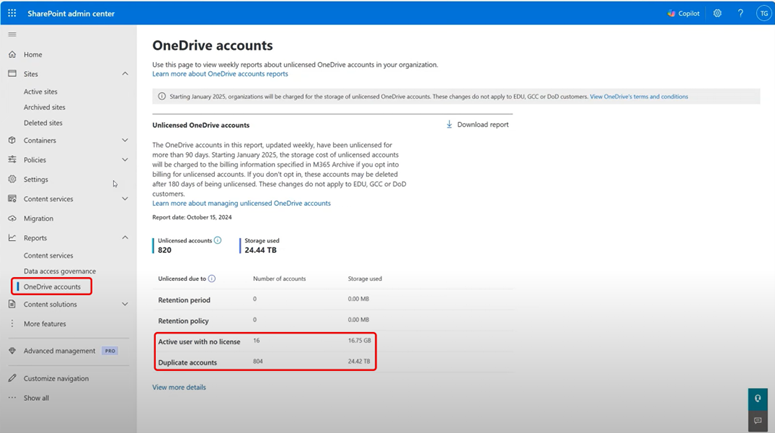Screen dimensions: 775x433
Task: Select OneDrive accounts in sidebar
Action: 52,287
